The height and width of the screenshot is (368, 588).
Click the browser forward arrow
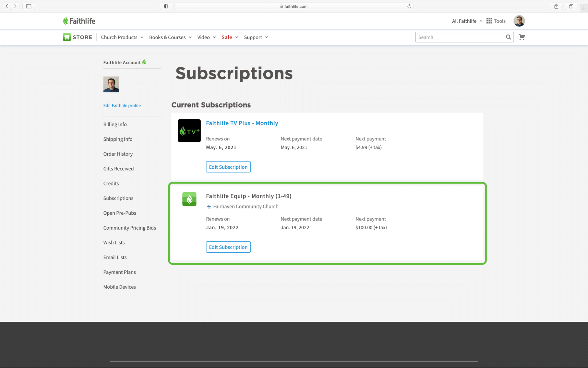point(15,6)
